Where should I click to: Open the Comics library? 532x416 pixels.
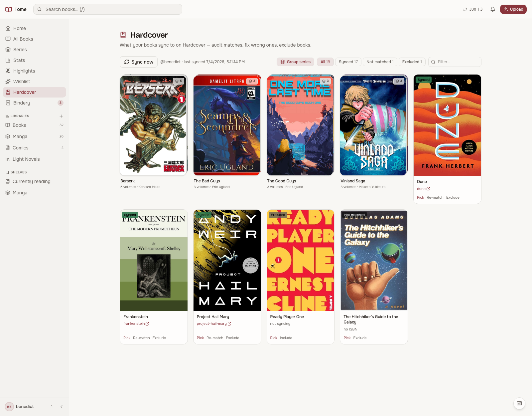coord(34,148)
